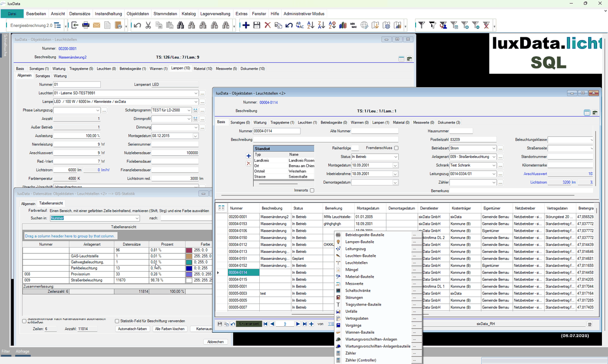The height and width of the screenshot is (364, 608).
Task: Sort ascending with A-Z icon
Action: coord(311,25)
